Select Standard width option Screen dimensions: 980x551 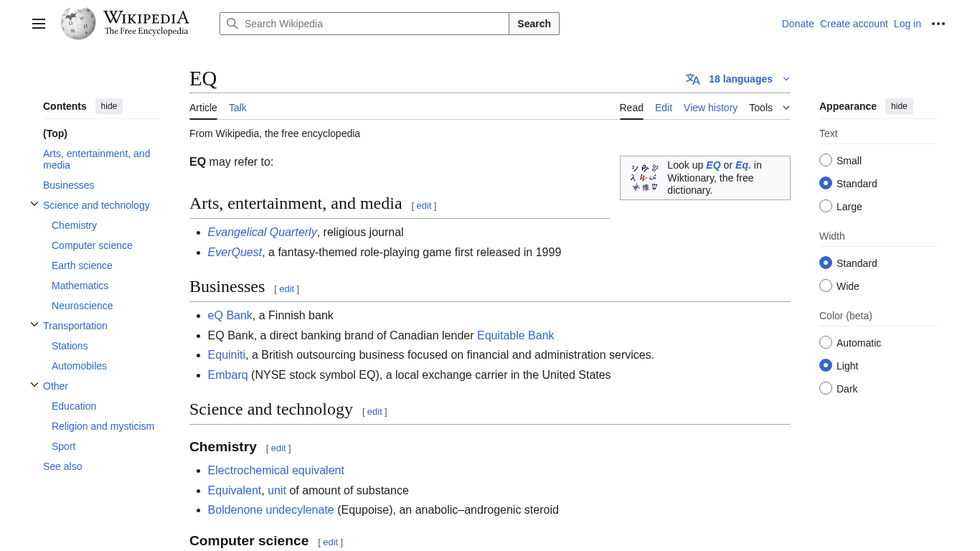point(826,263)
